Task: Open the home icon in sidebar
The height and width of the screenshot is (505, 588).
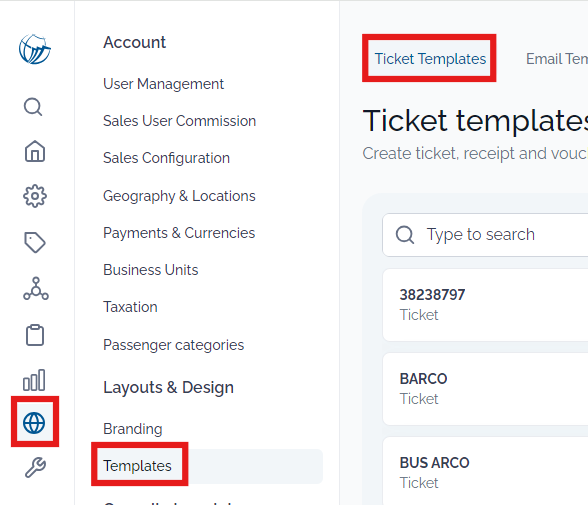Action: (x=35, y=151)
